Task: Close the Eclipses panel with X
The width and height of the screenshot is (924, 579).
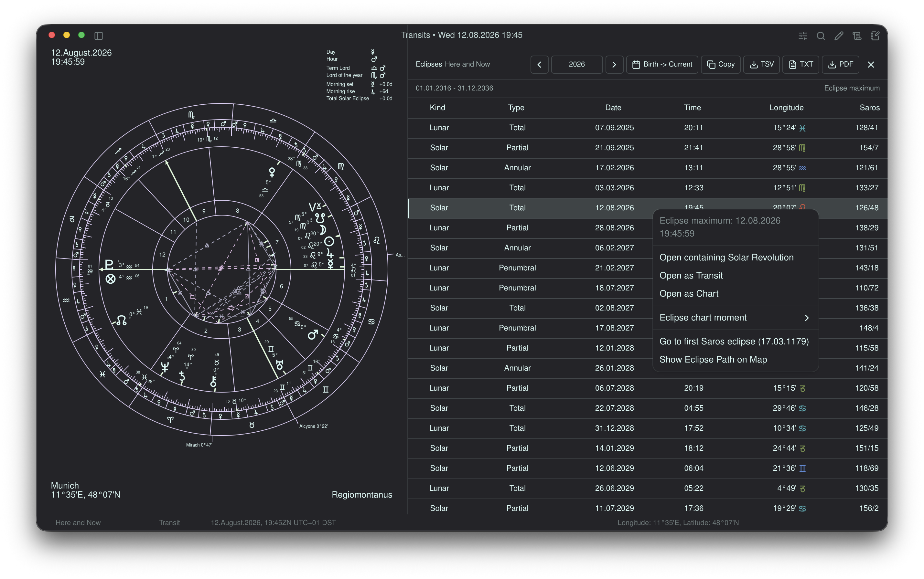Action: pyautogui.click(x=871, y=64)
